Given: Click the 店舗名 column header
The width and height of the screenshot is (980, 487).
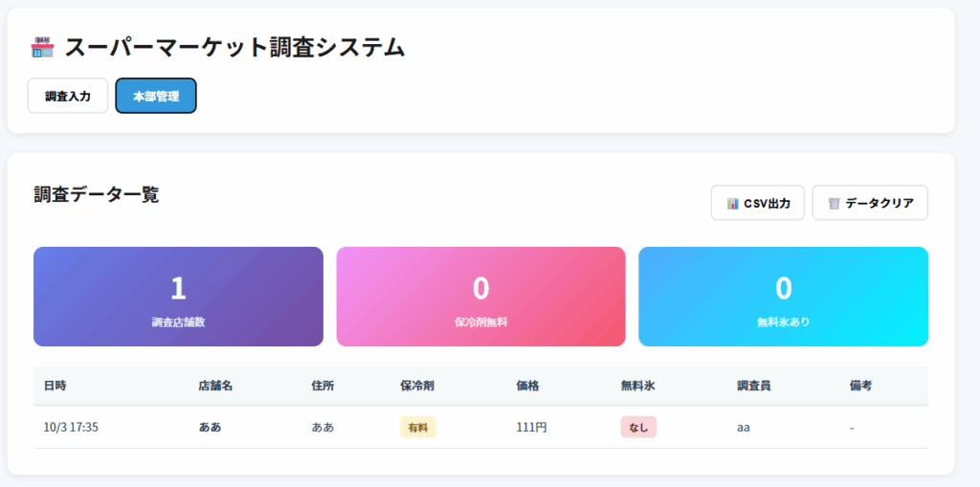Looking at the screenshot, I should click(215, 386).
